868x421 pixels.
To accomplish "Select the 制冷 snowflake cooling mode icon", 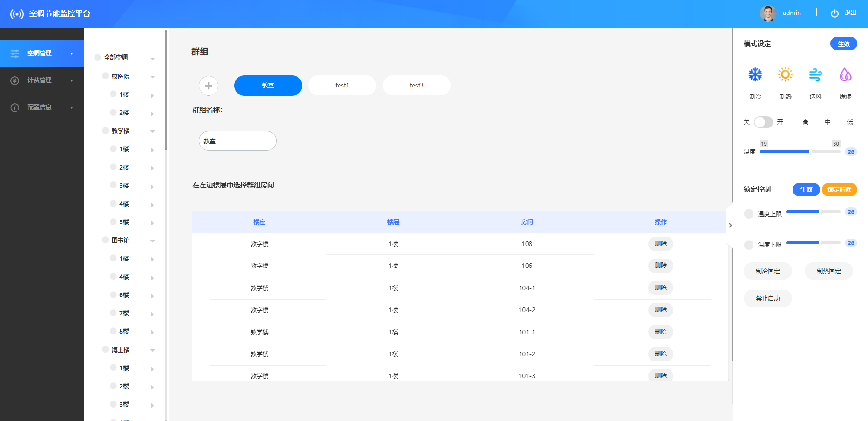I will (x=755, y=75).
